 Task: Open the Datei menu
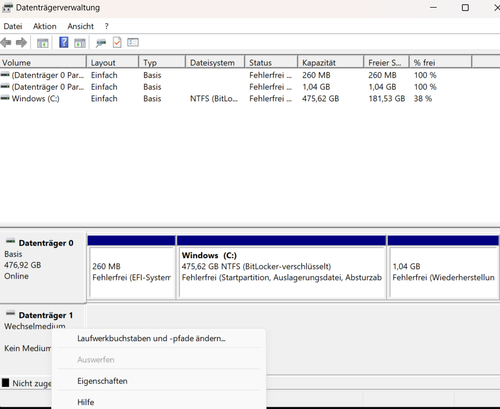coord(13,26)
